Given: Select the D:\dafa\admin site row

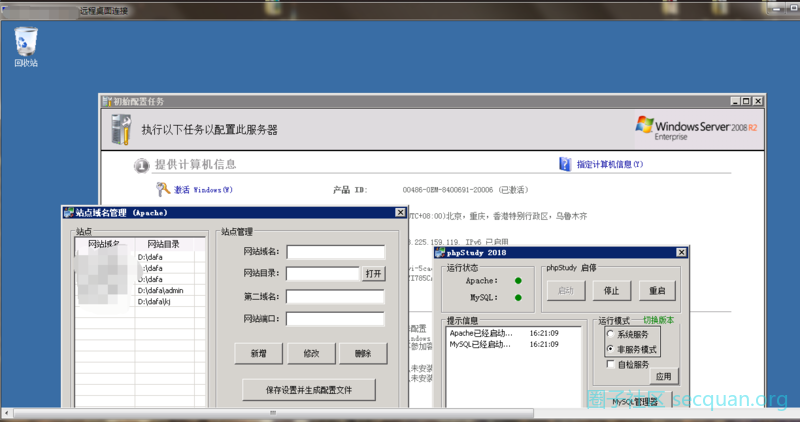Looking at the screenshot, I should (140, 290).
